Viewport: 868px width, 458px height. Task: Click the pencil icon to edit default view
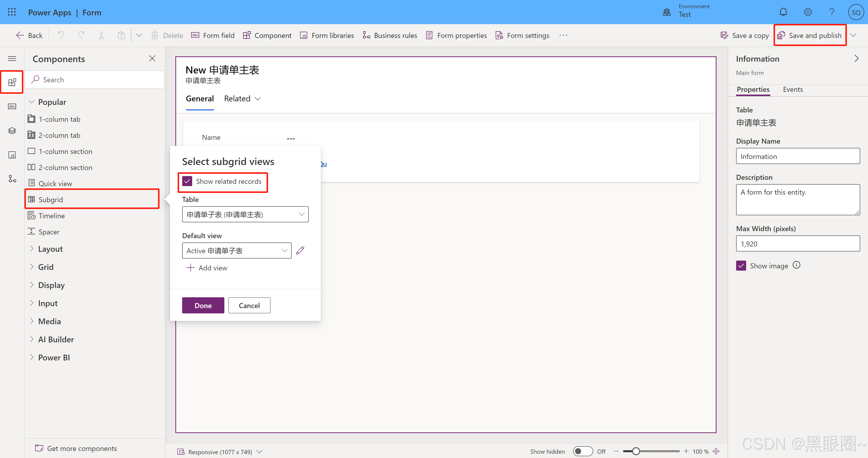tap(300, 250)
